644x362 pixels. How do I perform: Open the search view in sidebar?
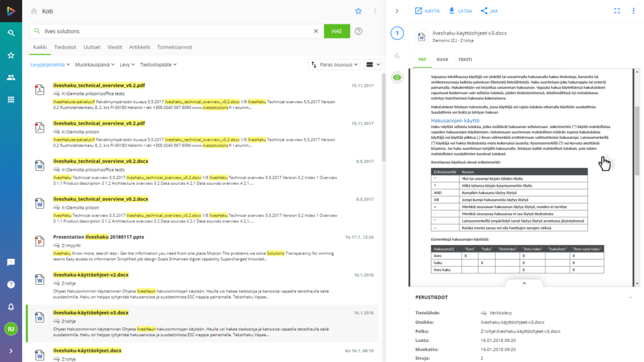11,33
